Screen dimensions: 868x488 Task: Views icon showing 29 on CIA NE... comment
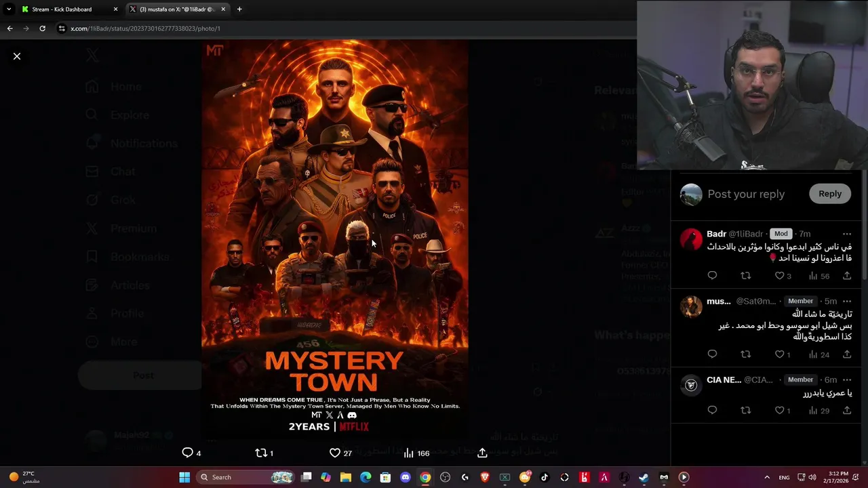tap(813, 410)
